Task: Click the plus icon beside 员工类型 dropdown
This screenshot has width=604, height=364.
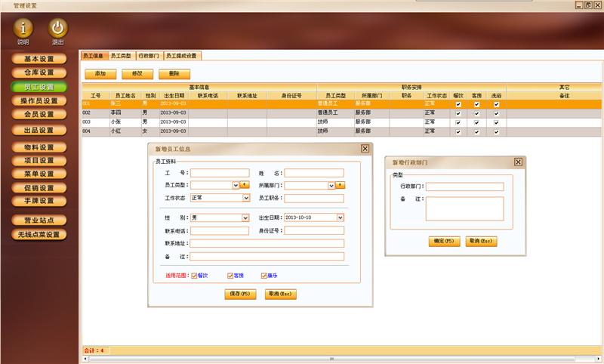Action: pos(245,185)
